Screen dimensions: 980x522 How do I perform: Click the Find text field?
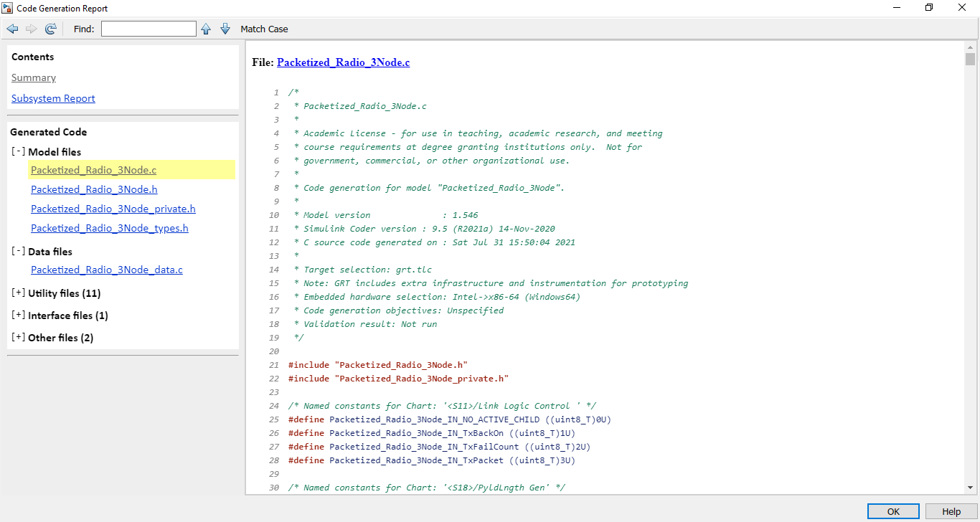(149, 29)
